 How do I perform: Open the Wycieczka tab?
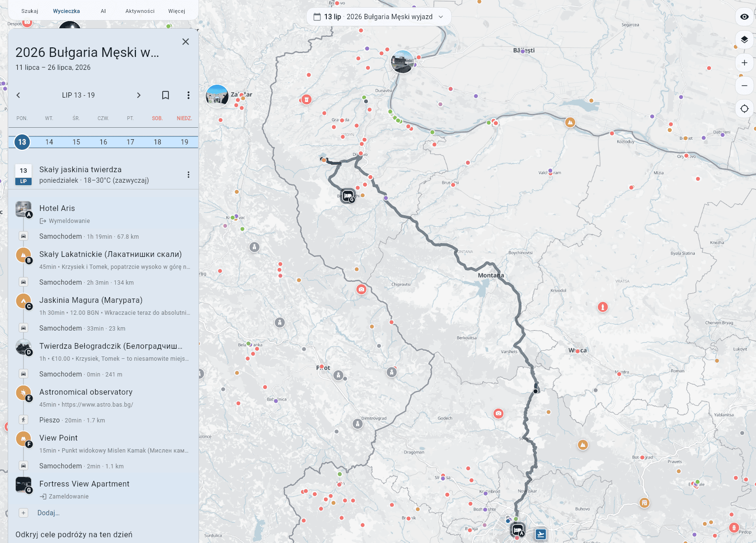click(x=67, y=11)
